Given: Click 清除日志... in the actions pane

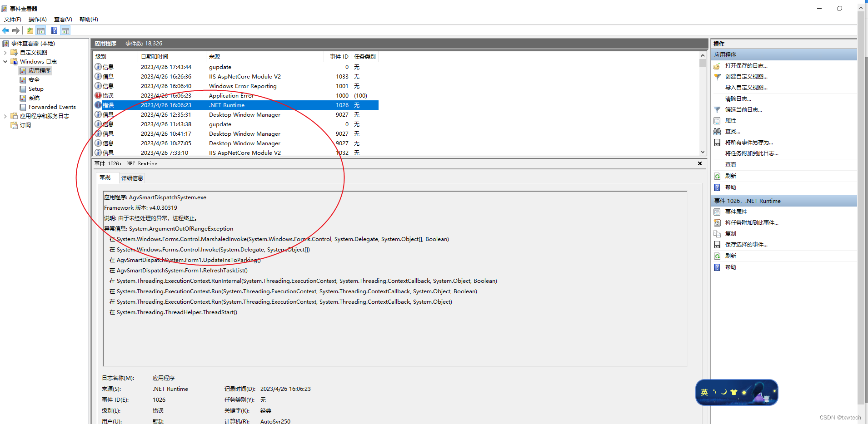Looking at the screenshot, I should [x=738, y=99].
